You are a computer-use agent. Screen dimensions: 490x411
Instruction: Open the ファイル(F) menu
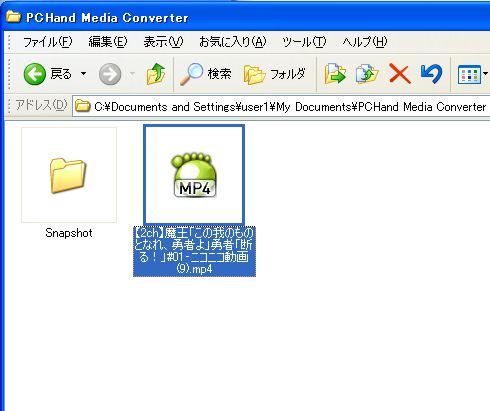[47, 42]
